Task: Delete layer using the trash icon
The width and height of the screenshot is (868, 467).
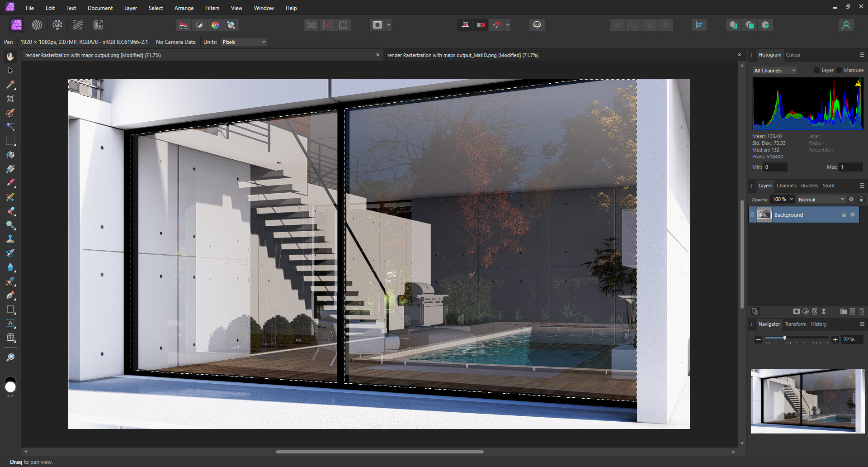Action: coord(862,311)
